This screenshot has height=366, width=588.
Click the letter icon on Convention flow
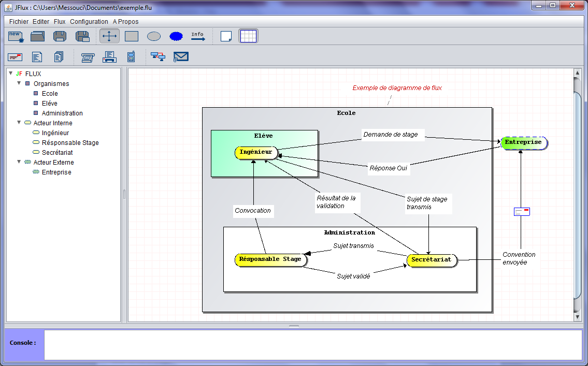(x=522, y=212)
